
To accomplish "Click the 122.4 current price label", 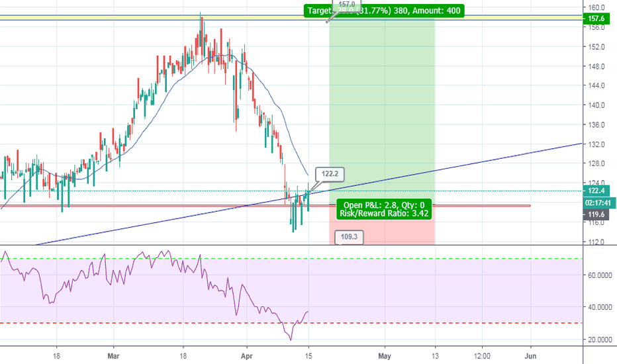I will 596,191.
